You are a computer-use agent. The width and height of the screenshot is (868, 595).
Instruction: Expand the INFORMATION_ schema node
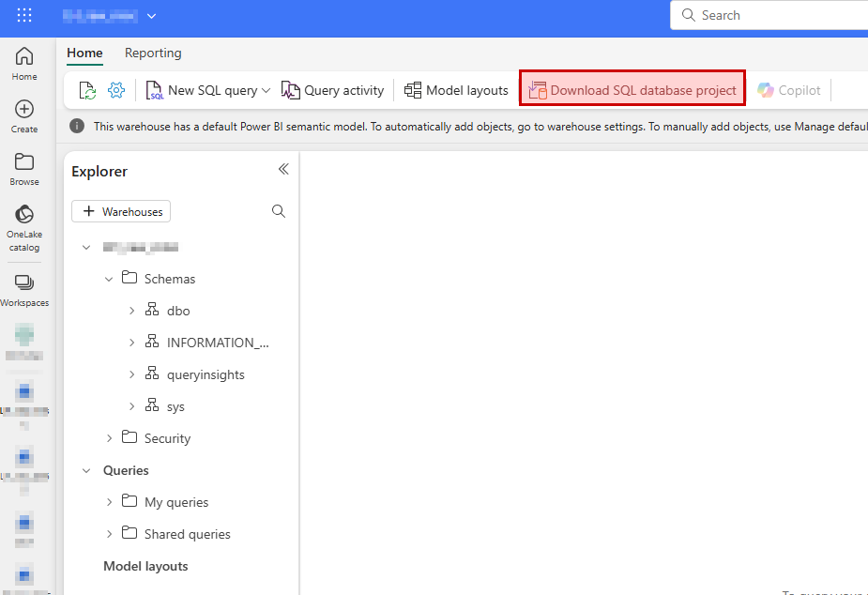tap(131, 343)
